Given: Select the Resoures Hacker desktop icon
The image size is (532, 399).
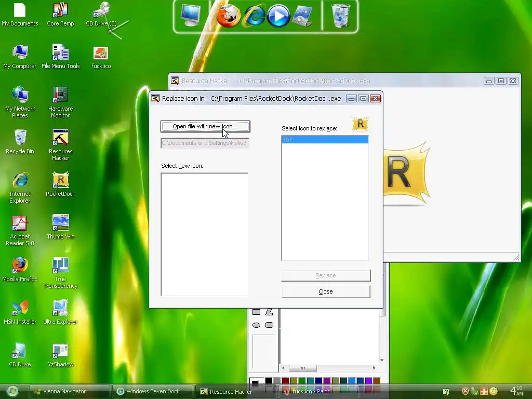Looking at the screenshot, I should (60, 145).
